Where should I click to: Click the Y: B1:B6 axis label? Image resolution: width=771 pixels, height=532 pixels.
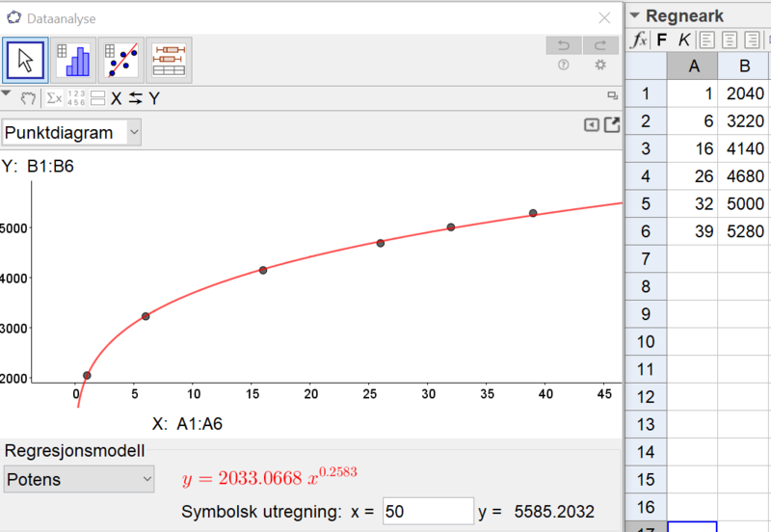click(38, 166)
